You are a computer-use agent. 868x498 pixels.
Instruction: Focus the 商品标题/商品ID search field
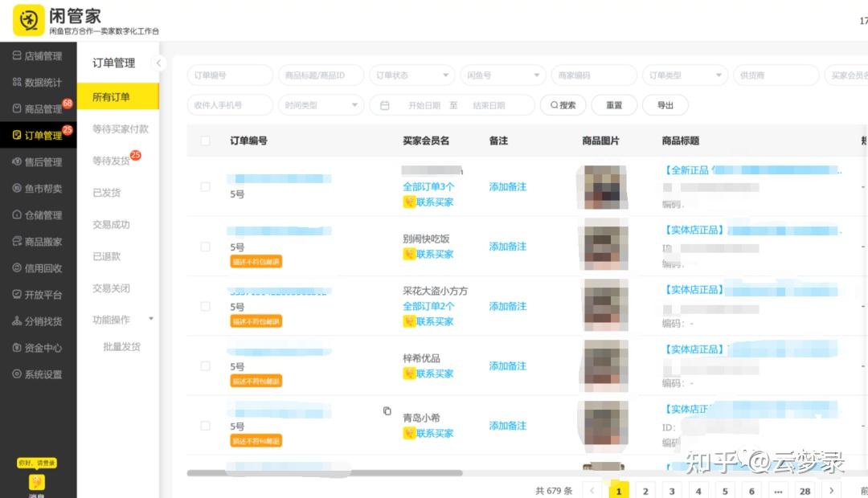tap(321, 76)
